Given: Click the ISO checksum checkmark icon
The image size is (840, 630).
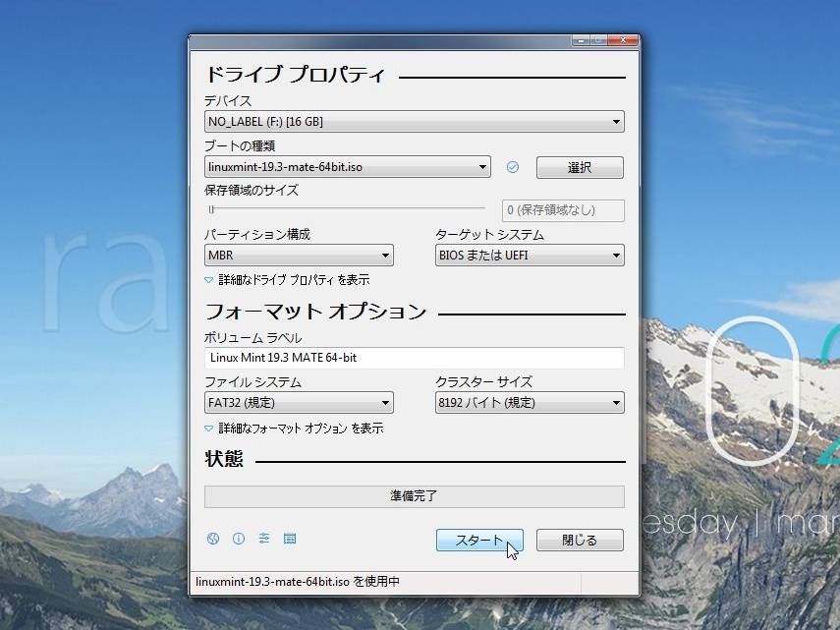Looking at the screenshot, I should tap(513, 167).
